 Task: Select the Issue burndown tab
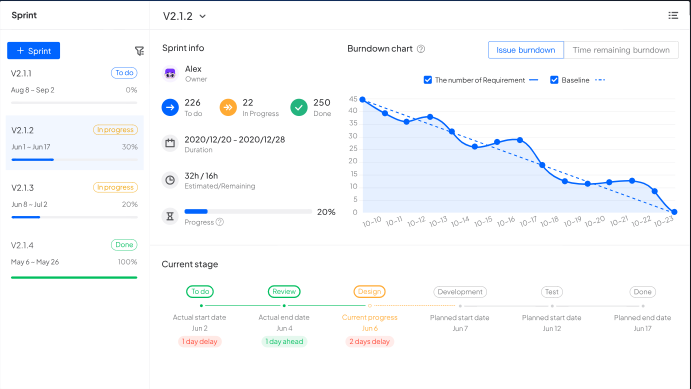pyautogui.click(x=526, y=50)
